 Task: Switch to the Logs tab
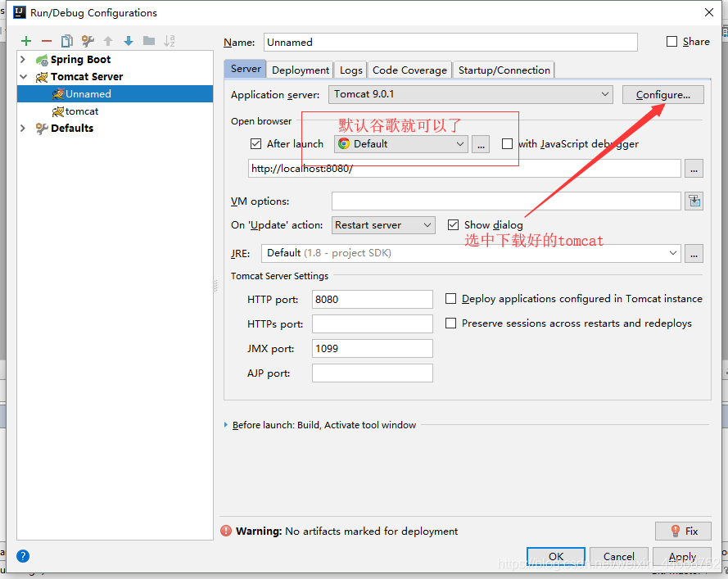[350, 70]
